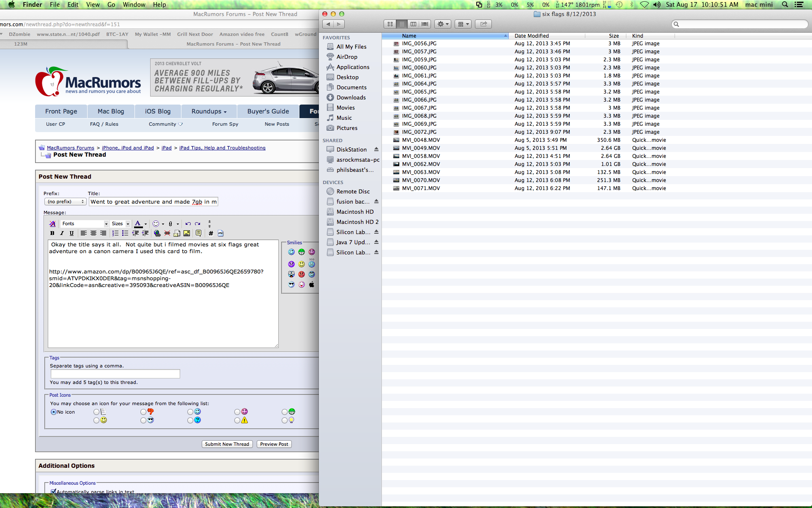Select the warning triangle post icon radio
This screenshot has width=812, height=508.
(237, 420)
